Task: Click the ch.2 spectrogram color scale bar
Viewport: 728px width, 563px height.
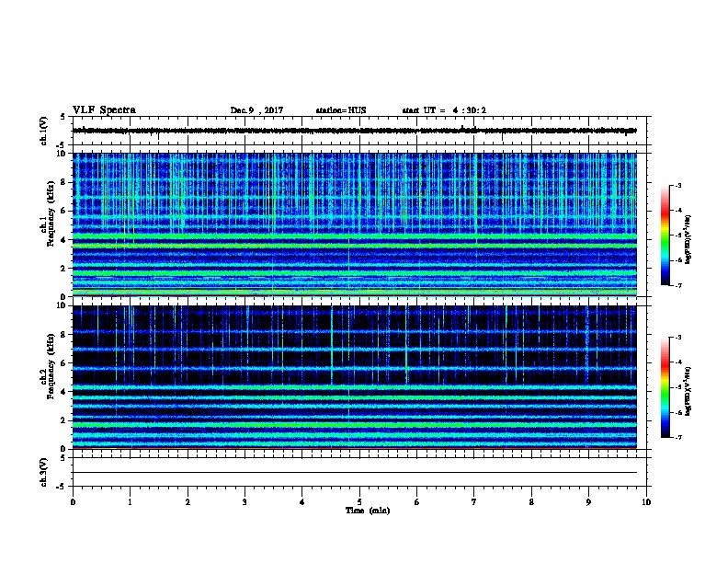Action: coord(665,387)
